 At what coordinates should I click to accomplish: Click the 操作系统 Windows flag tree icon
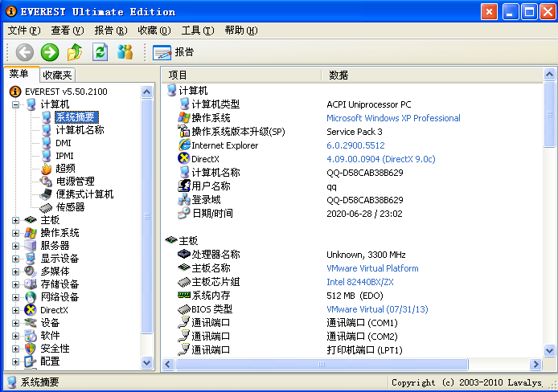[x=31, y=233]
